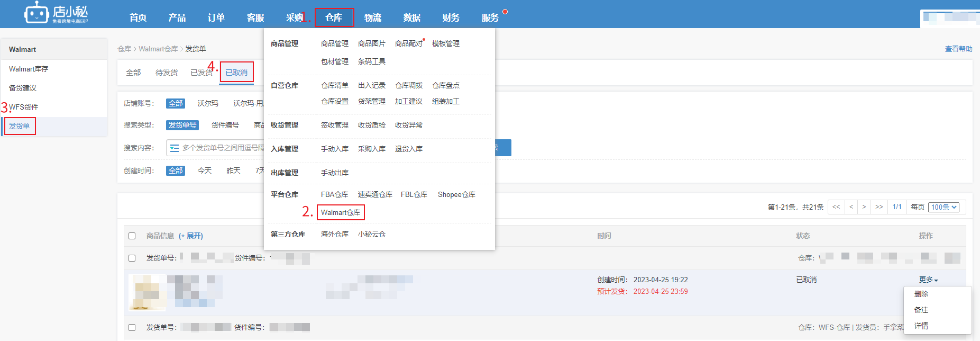Image resolution: width=980 pixels, height=341 pixels.
Task: Select 条码工具 in the dropdown menu
Action: (x=372, y=61)
